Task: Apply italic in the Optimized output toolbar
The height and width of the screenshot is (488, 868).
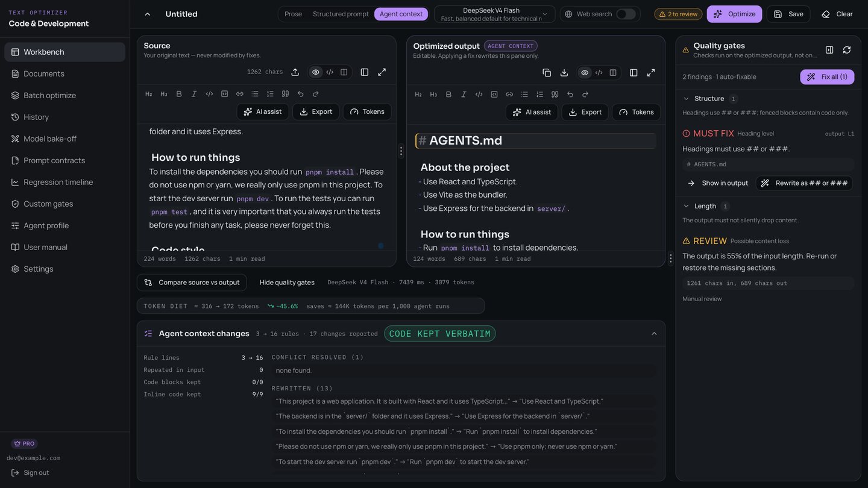Action: [464, 94]
